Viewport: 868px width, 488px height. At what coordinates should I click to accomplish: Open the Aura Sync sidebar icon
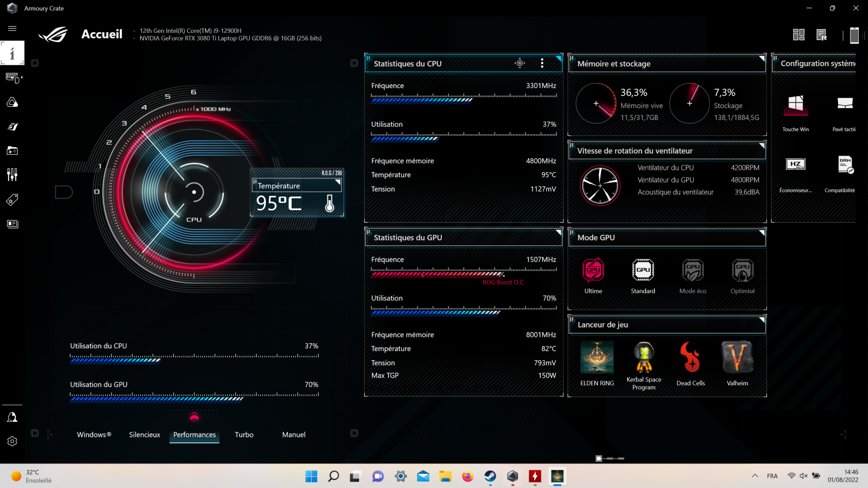12,102
